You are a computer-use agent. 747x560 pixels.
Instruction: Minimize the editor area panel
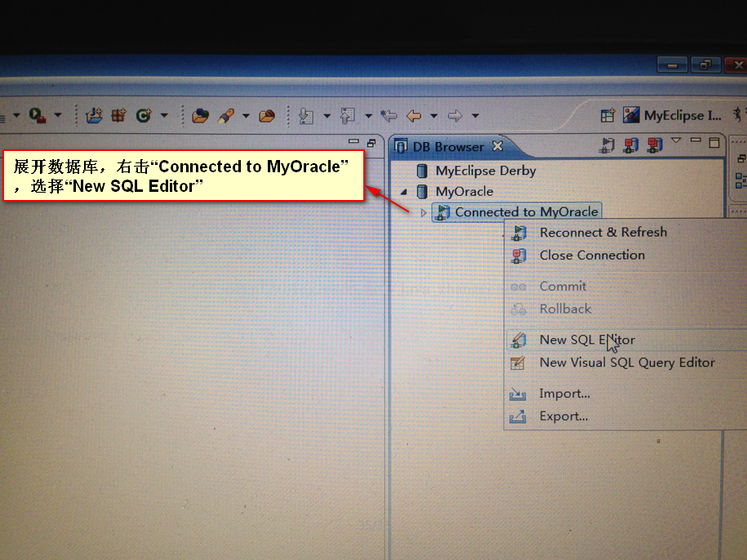point(353,141)
